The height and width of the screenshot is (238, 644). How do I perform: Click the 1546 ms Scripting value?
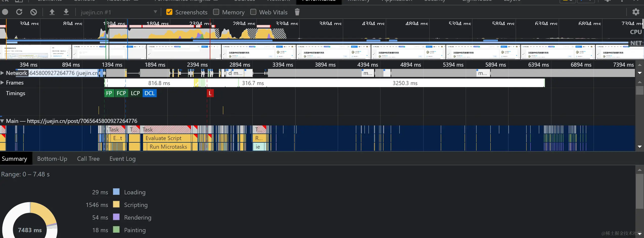[x=97, y=205]
